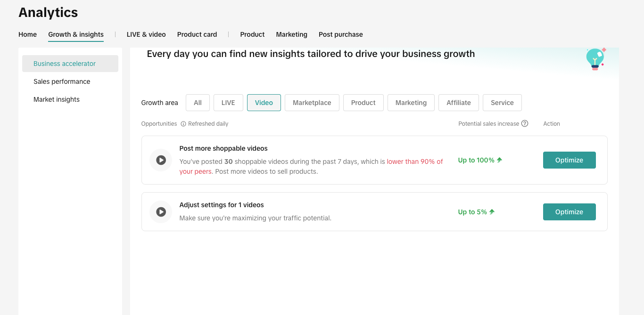The width and height of the screenshot is (644, 315).
Task: Click green arrow next to Up to 100%
Action: coord(499,160)
